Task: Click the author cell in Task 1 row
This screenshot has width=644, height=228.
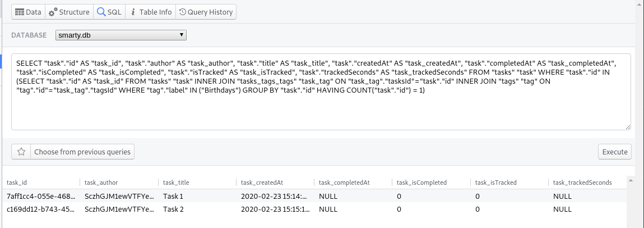Action: (119, 197)
